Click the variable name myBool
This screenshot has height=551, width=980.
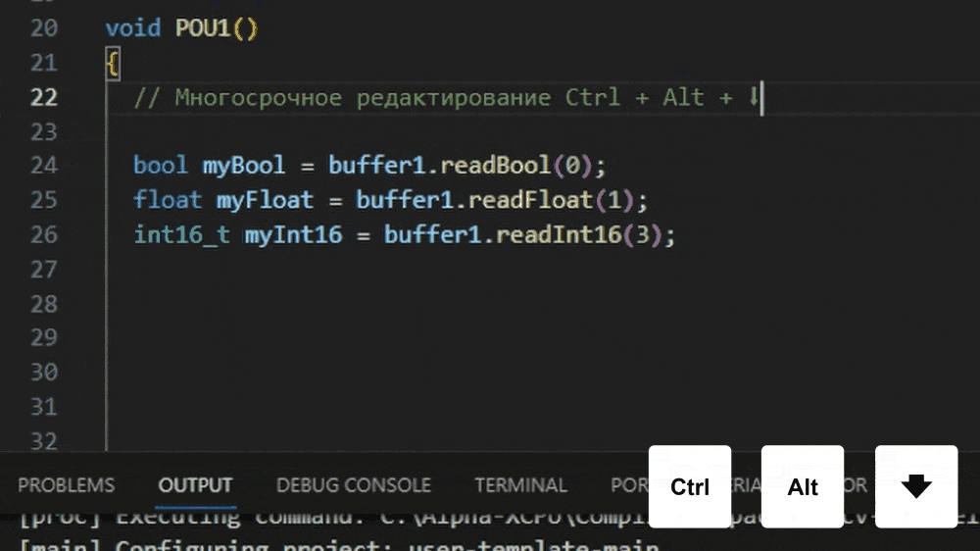tap(244, 166)
